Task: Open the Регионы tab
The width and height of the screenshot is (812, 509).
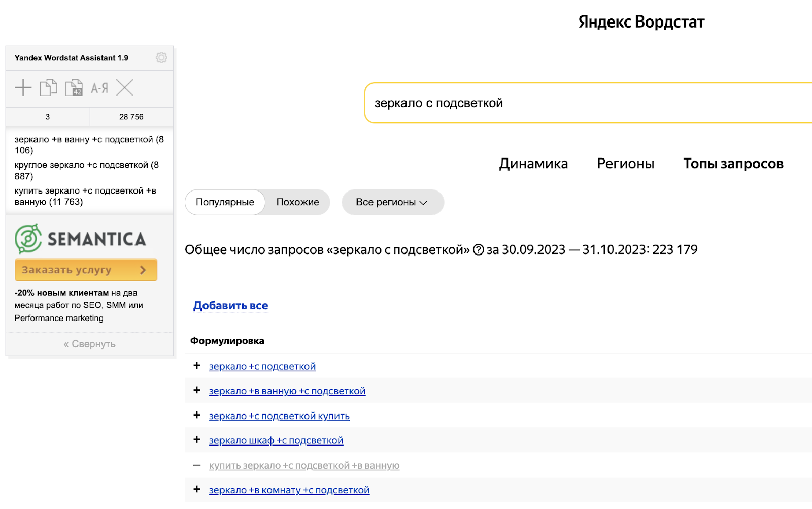Action: point(626,164)
